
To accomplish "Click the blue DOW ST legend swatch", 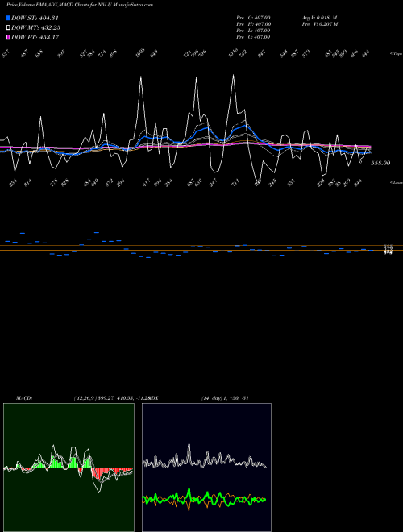I will [9, 18].
